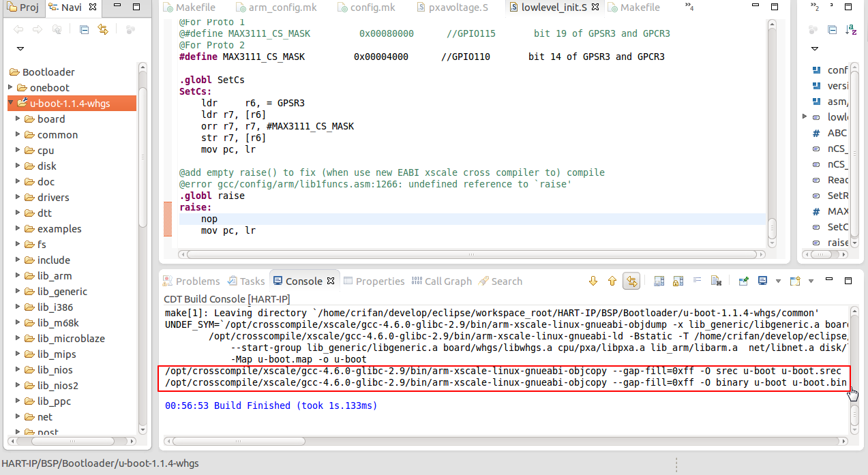This screenshot has height=475, width=868.
Task: Select the vers… entry in outline
Action: [829, 86]
